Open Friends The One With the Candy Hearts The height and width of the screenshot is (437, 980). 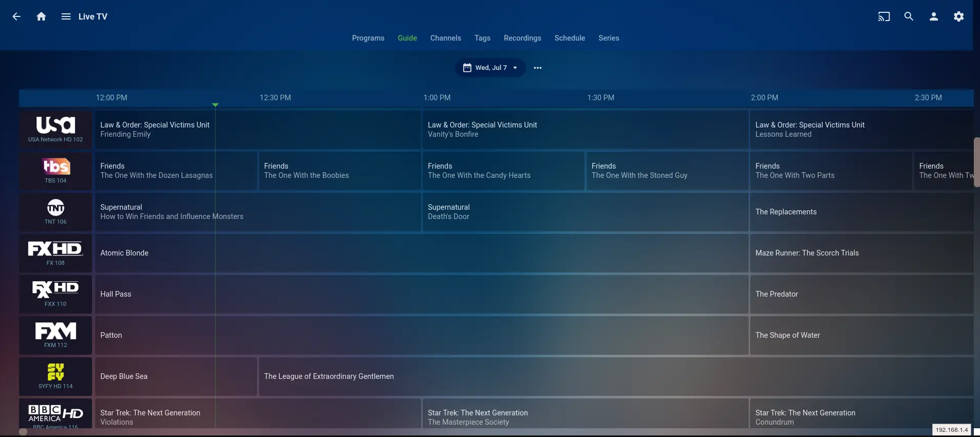click(x=503, y=171)
